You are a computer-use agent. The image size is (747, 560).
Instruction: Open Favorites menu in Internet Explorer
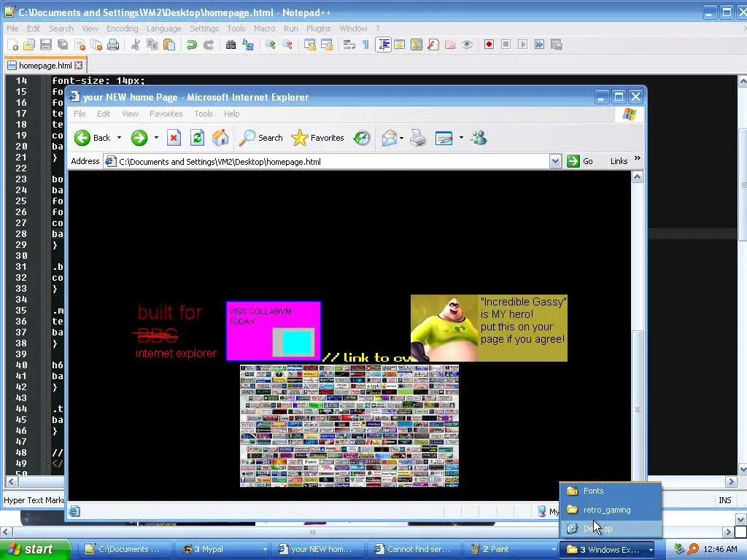coord(166,114)
